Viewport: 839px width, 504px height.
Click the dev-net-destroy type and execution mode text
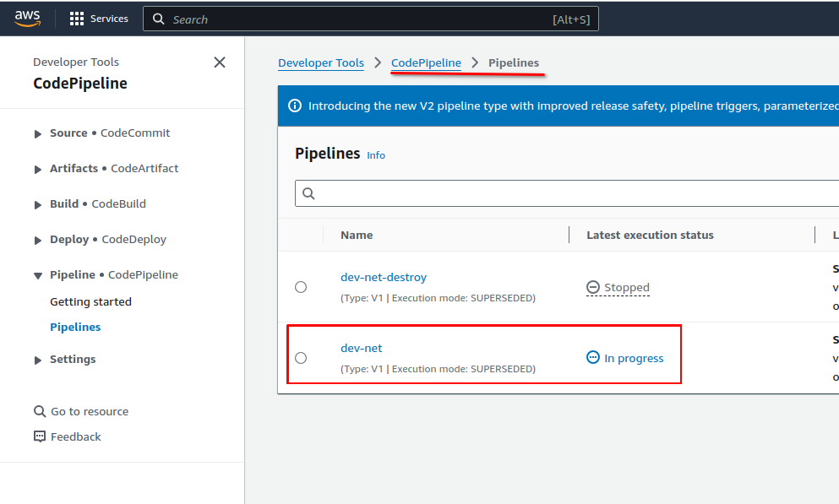[x=438, y=298]
